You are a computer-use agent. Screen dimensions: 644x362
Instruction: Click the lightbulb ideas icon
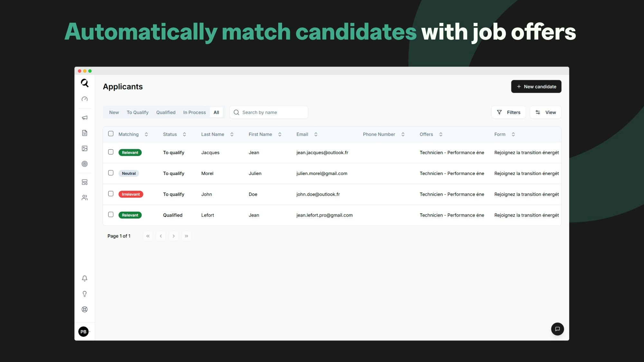click(84, 294)
